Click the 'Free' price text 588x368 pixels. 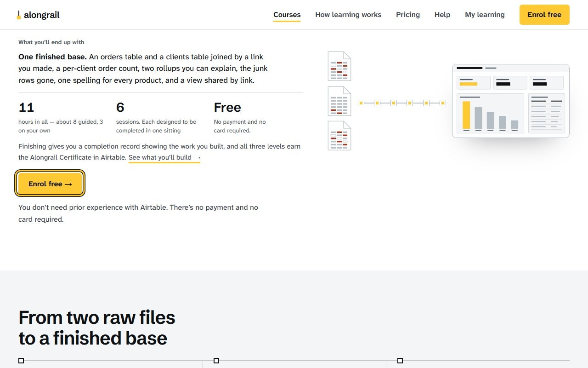point(227,107)
